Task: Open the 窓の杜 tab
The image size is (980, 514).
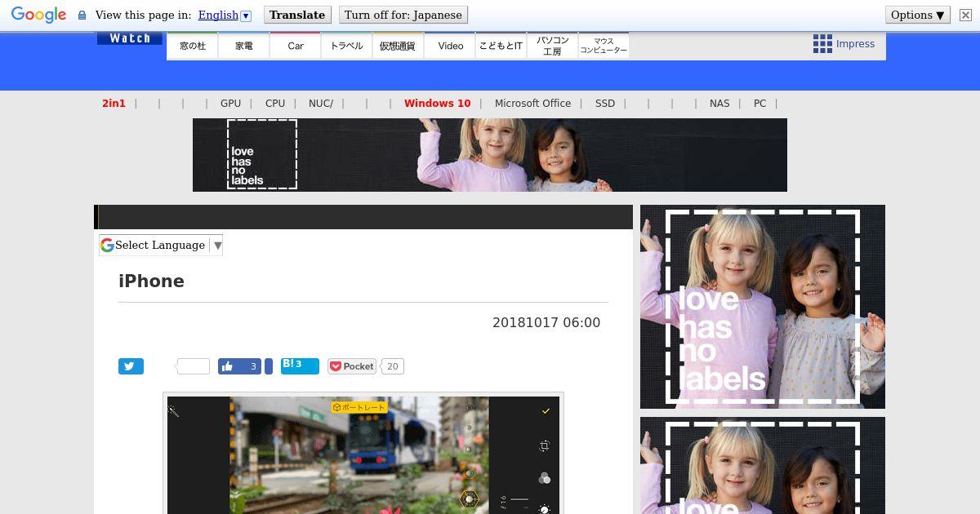Action: 193,46
